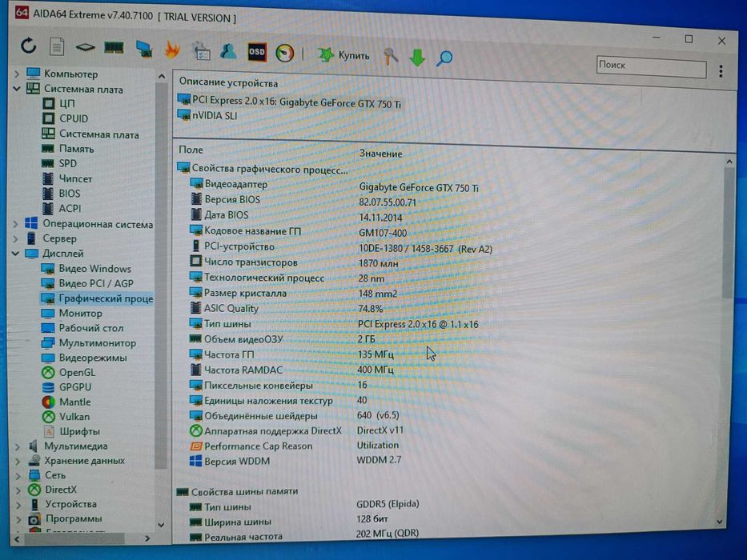Expand the Мультимедиа tree node
747x560 pixels.
[18, 446]
